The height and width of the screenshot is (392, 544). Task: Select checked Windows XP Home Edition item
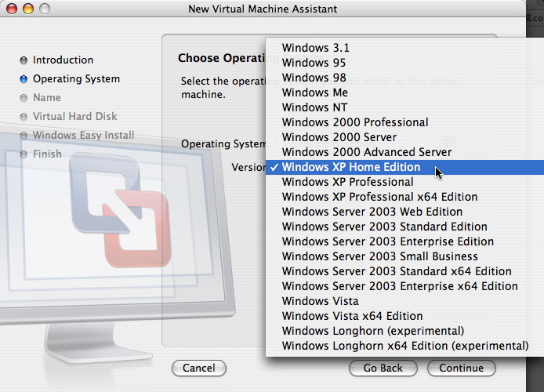click(x=351, y=167)
